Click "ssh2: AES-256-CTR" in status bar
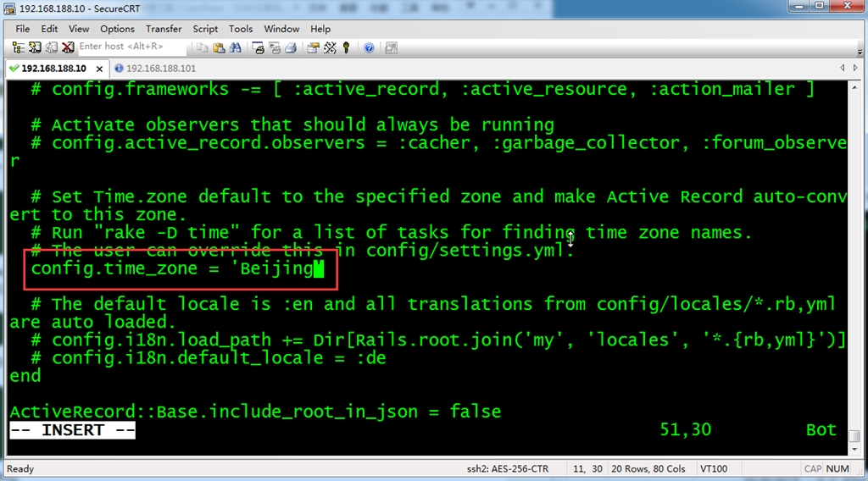 point(507,469)
